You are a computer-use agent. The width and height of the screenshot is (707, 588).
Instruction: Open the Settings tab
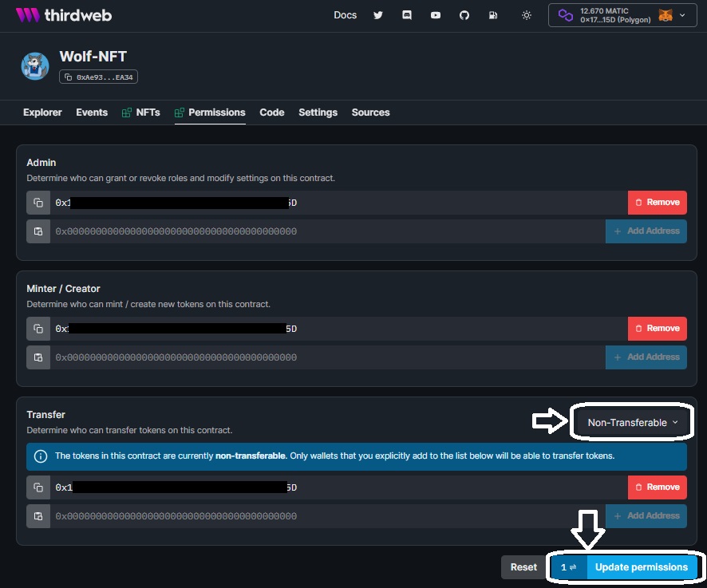click(318, 112)
